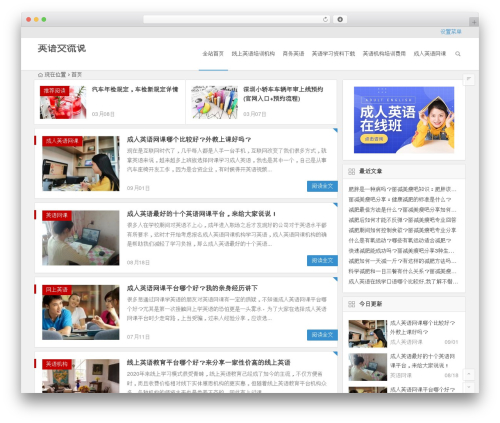The height and width of the screenshot is (423, 500).
Task: Click 首页 in the breadcrumb
Action: pyautogui.click(x=77, y=75)
